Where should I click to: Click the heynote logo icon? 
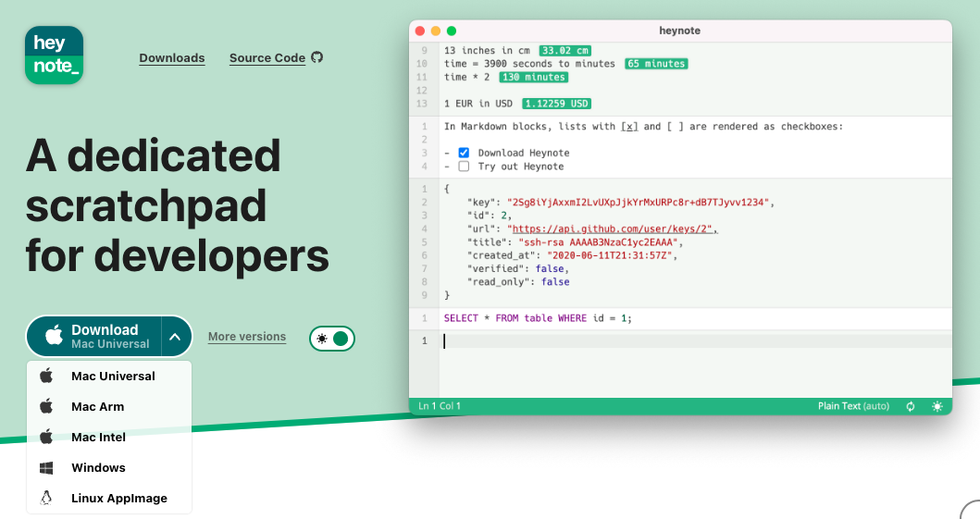tap(55, 55)
